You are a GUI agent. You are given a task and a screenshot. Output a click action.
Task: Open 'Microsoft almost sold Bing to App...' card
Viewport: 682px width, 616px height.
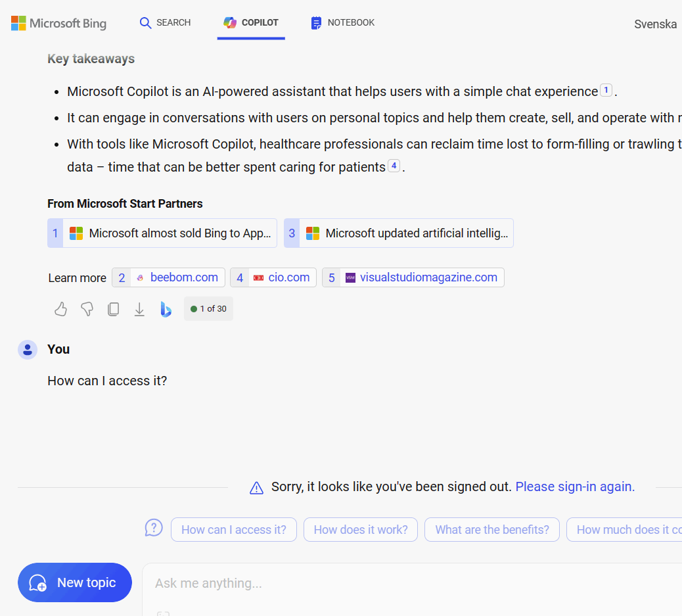pyautogui.click(x=162, y=233)
